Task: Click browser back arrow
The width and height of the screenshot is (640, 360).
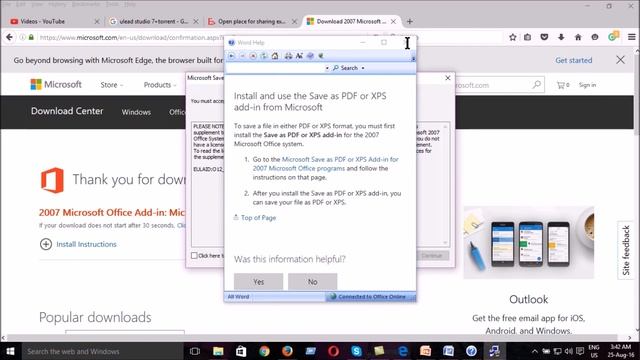Action: [x=9, y=37]
